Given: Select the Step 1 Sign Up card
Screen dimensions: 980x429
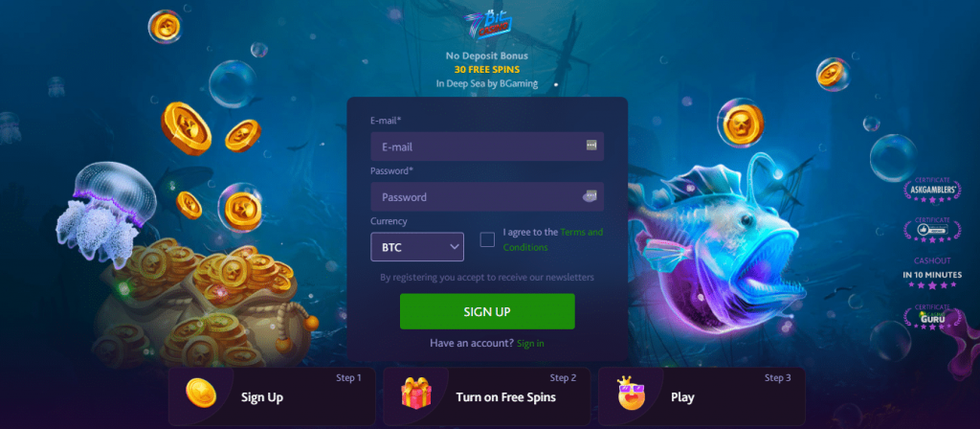Looking at the screenshot, I should click(x=272, y=396).
